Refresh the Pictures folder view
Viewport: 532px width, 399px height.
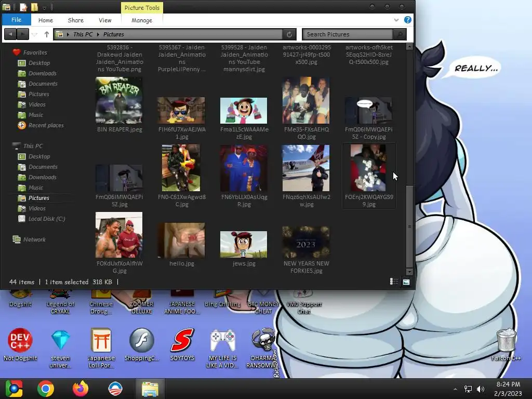coord(289,34)
